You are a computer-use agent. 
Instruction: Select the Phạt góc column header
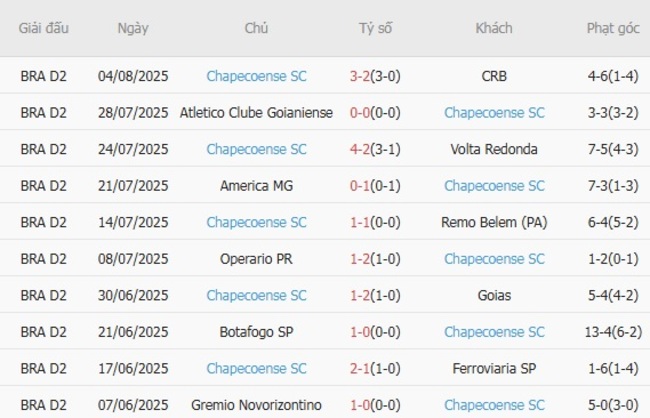(x=613, y=28)
